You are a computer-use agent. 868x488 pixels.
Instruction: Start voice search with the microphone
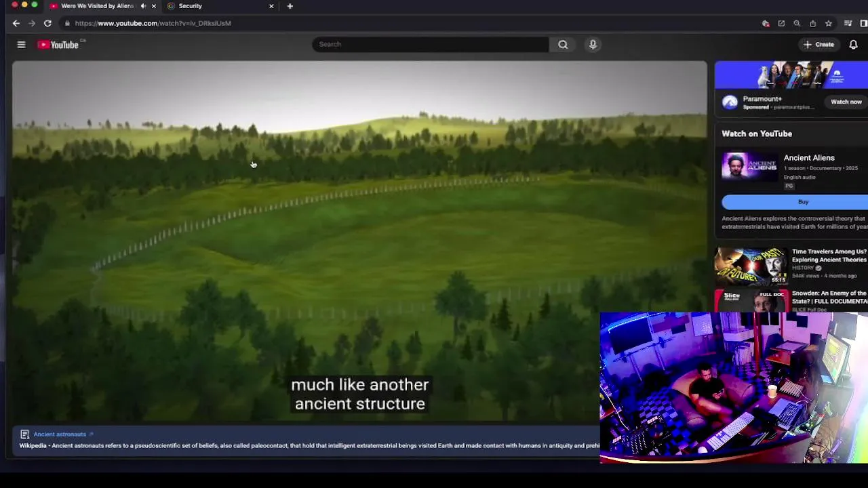point(593,44)
